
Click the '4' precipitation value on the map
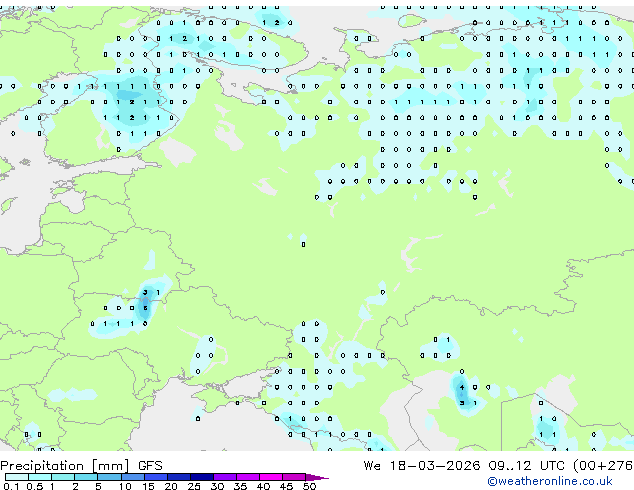tap(462, 387)
